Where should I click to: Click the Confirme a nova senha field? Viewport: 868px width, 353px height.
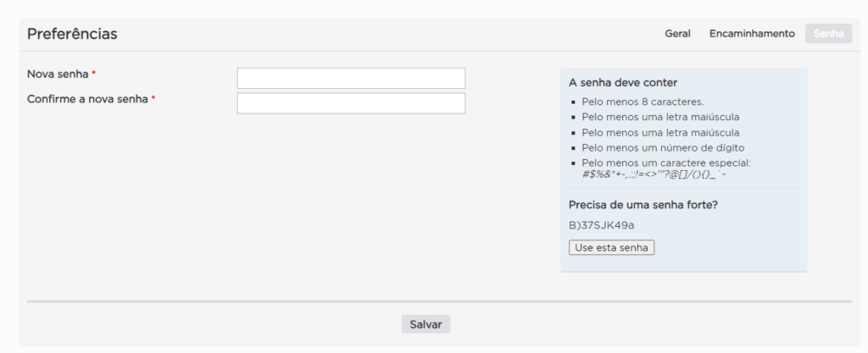tap(351, 103)
